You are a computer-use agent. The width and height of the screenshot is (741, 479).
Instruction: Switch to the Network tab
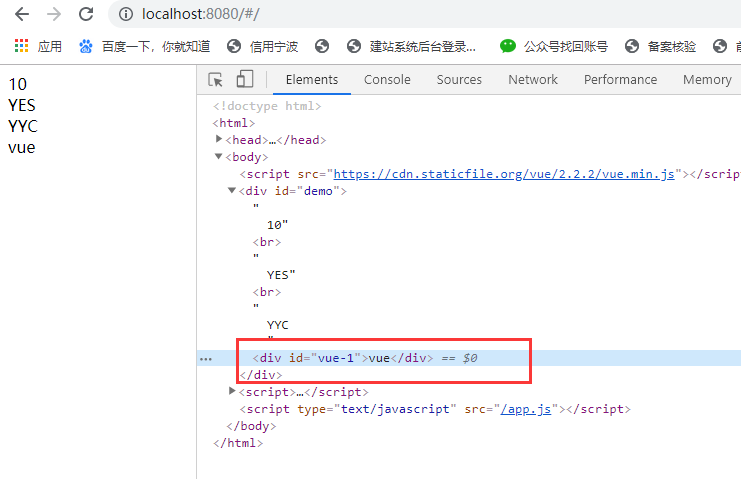(x=533, y=79)
